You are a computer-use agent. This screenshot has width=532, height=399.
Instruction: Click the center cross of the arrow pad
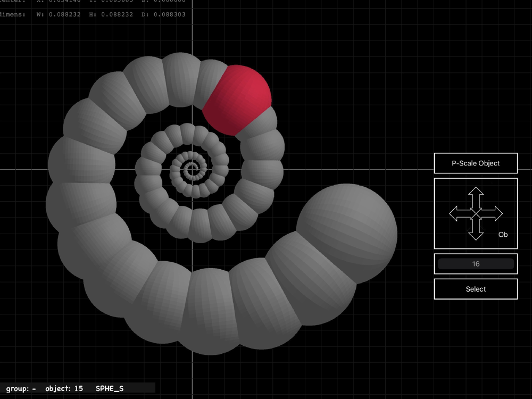point(476,214)
